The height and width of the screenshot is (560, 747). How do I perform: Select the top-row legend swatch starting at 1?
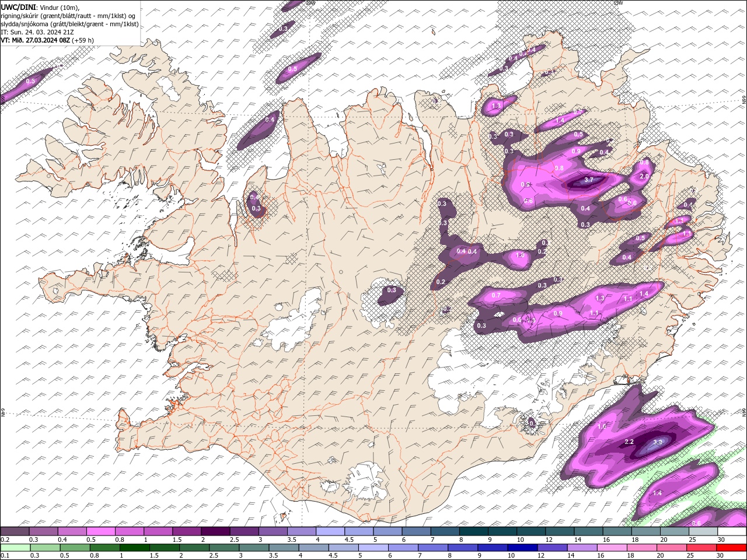[x=158, y=531]
